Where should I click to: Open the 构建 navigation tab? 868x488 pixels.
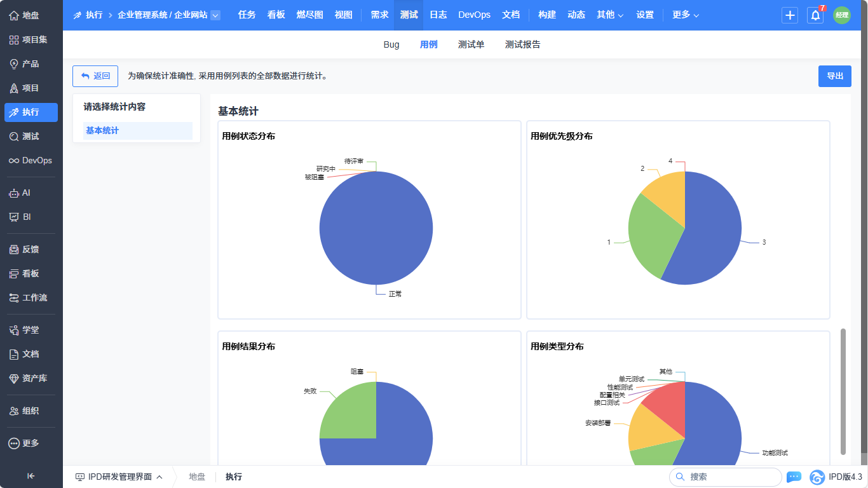tap(547, 15)
